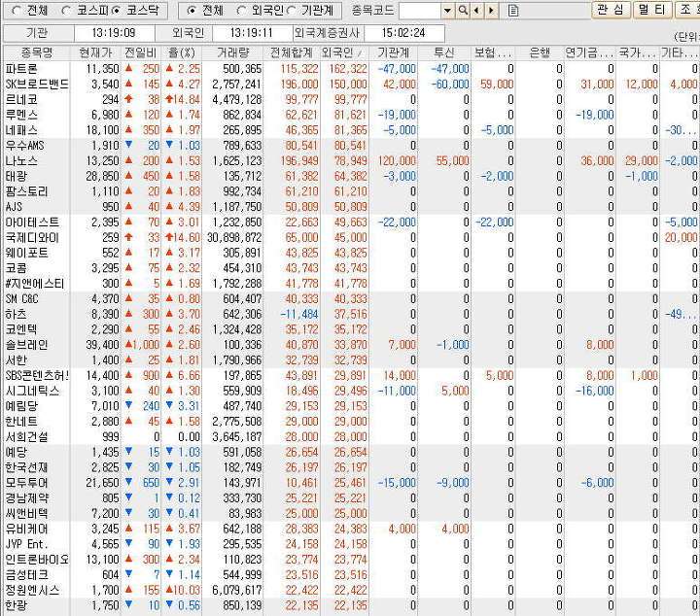Select stock row 솔브레인
The width and height of the screenshot is (700, 616).
pos(350,345)
